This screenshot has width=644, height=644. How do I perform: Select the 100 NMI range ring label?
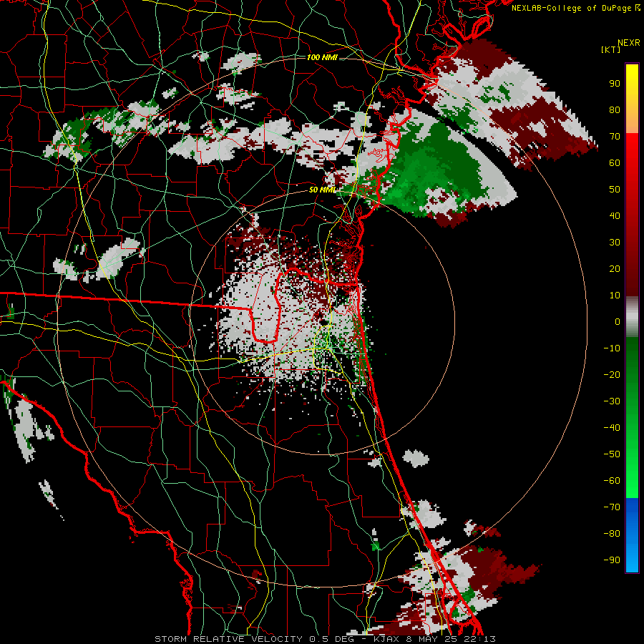tap(322, 57)
